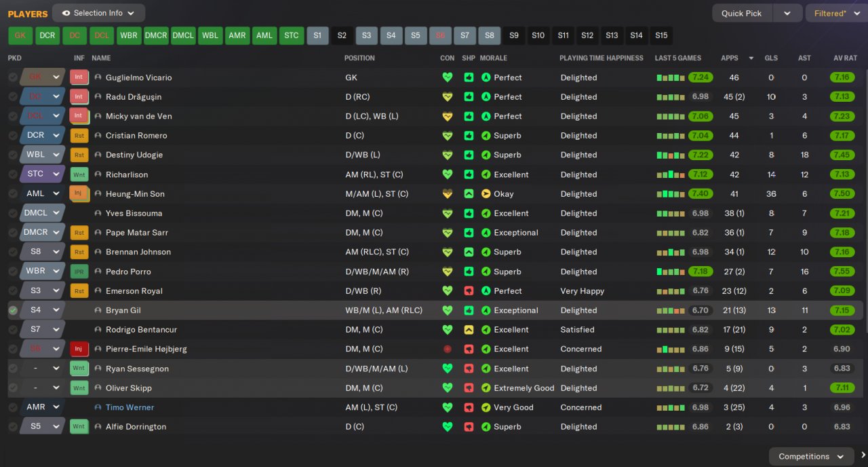This screenshot has height=467, width=868.
Task: Sort by the MORALE column header
Action: (494, 58)
